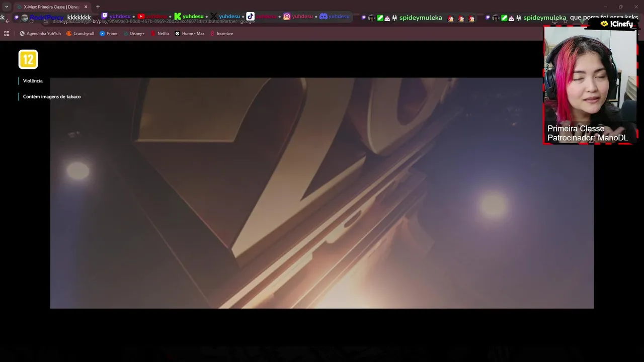Open the Incentive bookmark

tap(221, 34)
